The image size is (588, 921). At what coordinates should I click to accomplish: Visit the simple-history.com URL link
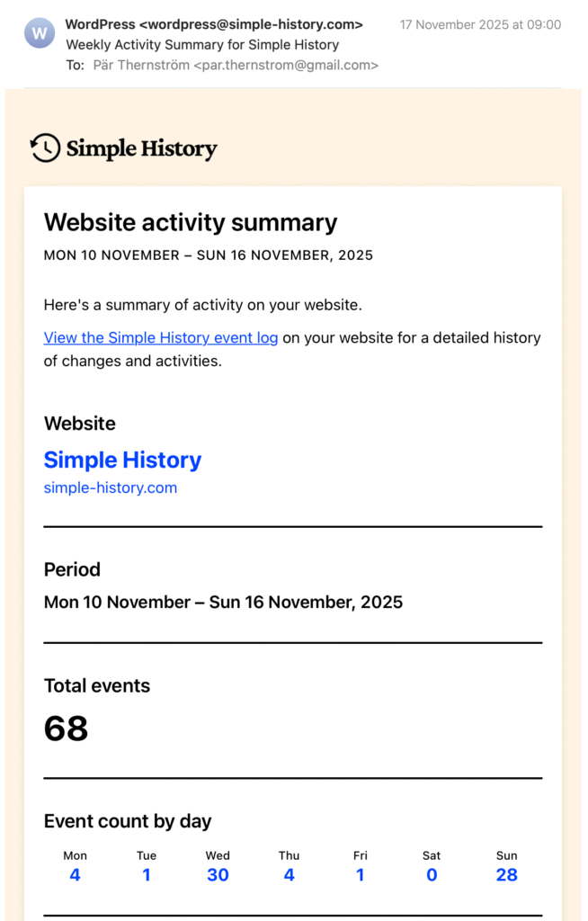pos(111,487)
